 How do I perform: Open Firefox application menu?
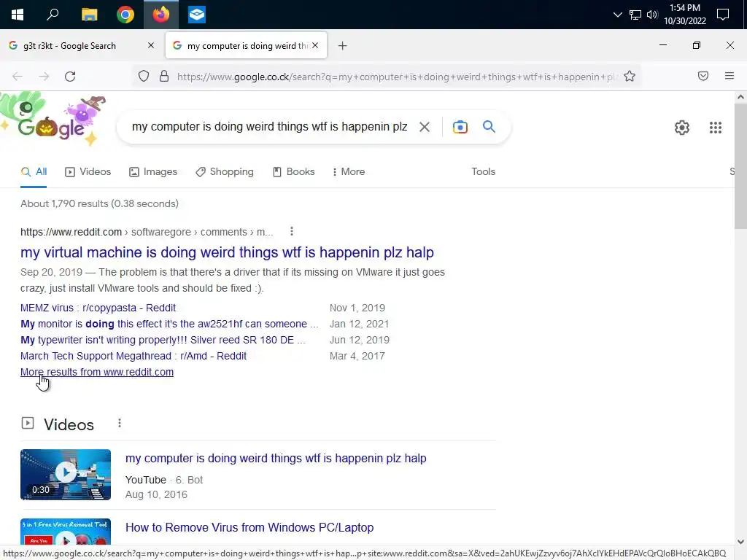729,76
